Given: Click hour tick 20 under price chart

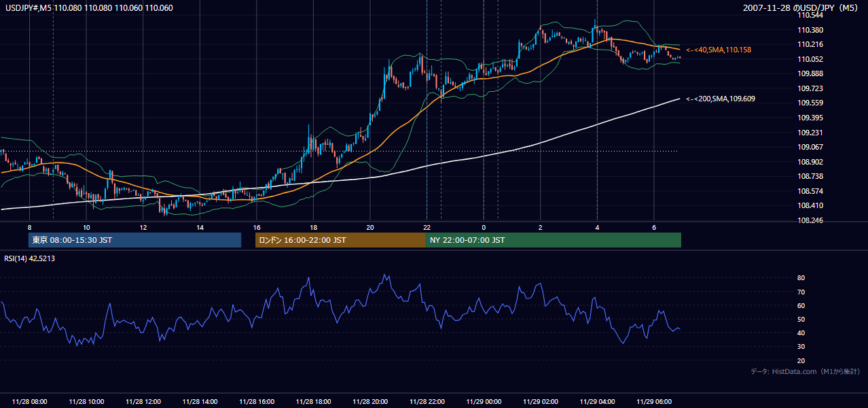Looking at the screenshot, I should (370, 227).
